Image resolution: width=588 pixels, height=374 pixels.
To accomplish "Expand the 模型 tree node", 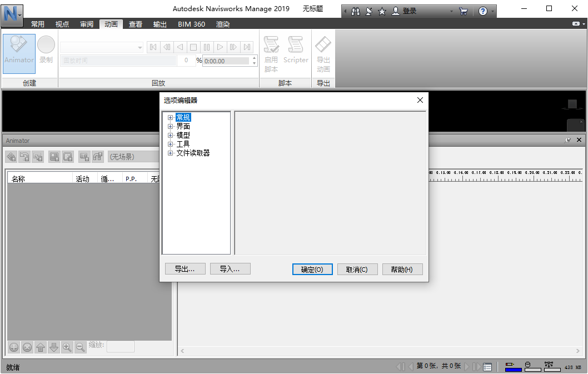I will pos(170,135).
